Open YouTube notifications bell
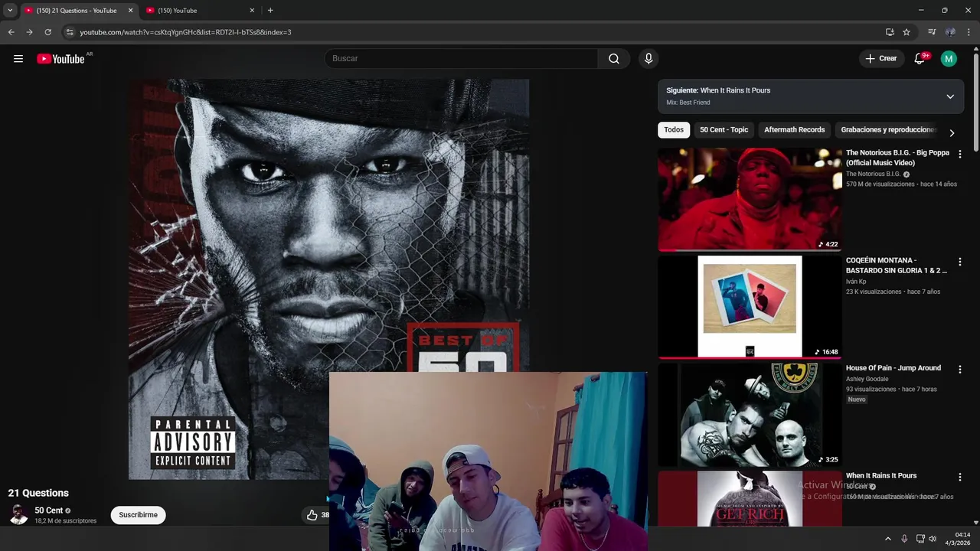The height and width of the screenshot is (551, 980). coord(920,59)
